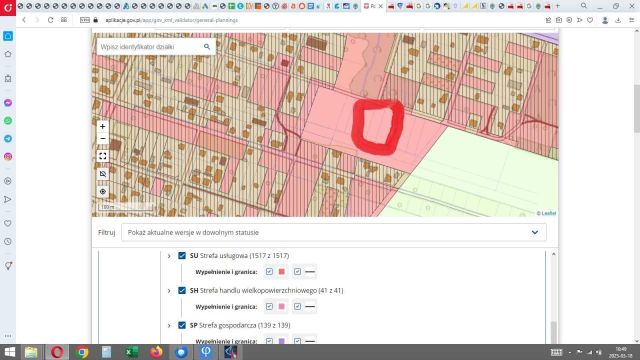Image resolution: width=640 pixels, height=360 pixels.
Task: Open SU zone red fill color swatch
Action: click(x=282, y=271)
